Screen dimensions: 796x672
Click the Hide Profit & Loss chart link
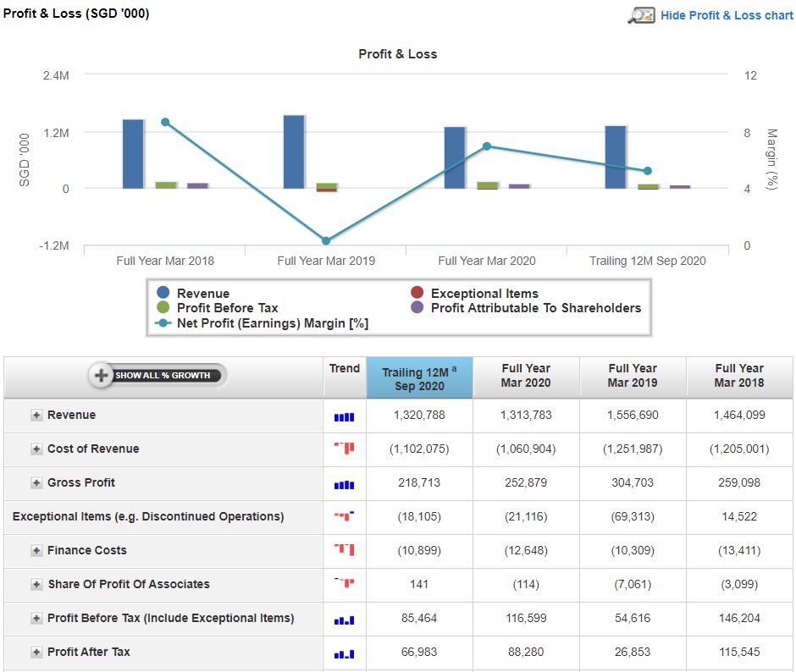(x=727, y=15)
